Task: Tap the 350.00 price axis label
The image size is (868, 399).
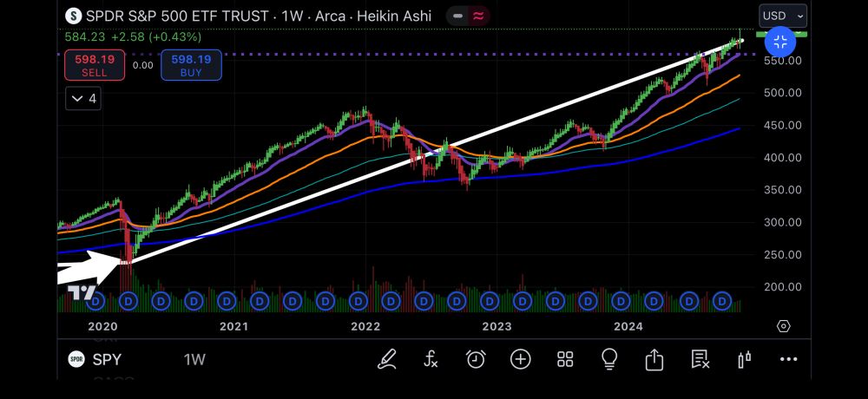Action: (782, 190)
